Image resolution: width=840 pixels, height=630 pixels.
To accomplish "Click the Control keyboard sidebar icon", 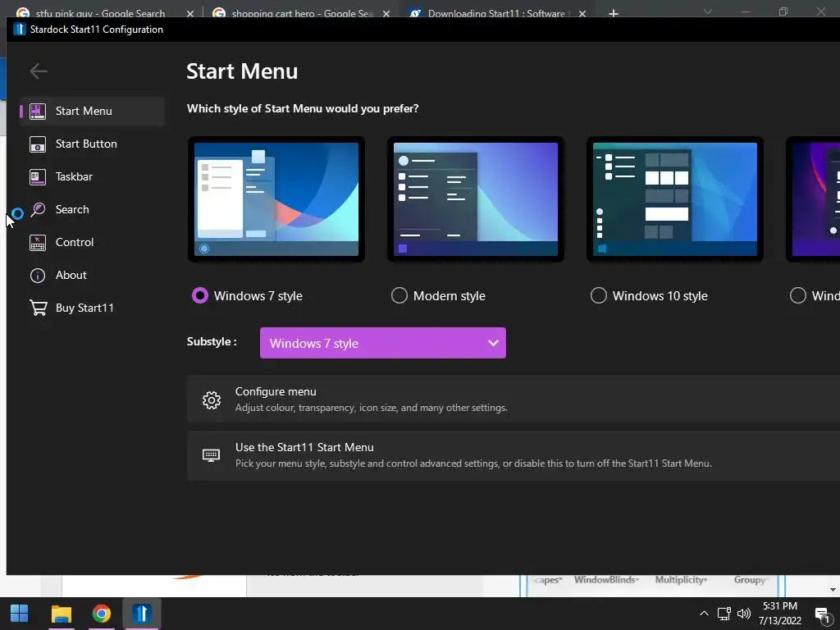I will pyautogui.click(x=38, y=242).
